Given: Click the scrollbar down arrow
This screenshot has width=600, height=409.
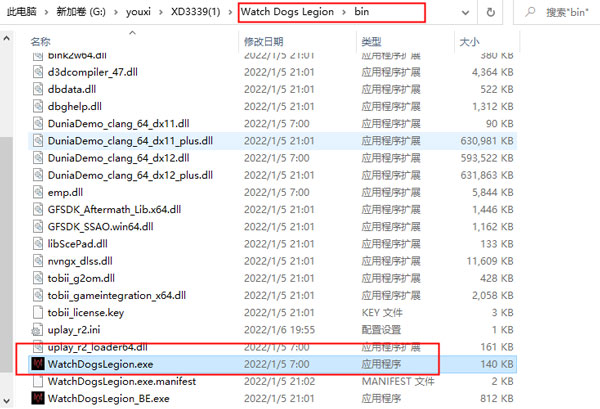Looking at the screenshot, I should (7, 401).
